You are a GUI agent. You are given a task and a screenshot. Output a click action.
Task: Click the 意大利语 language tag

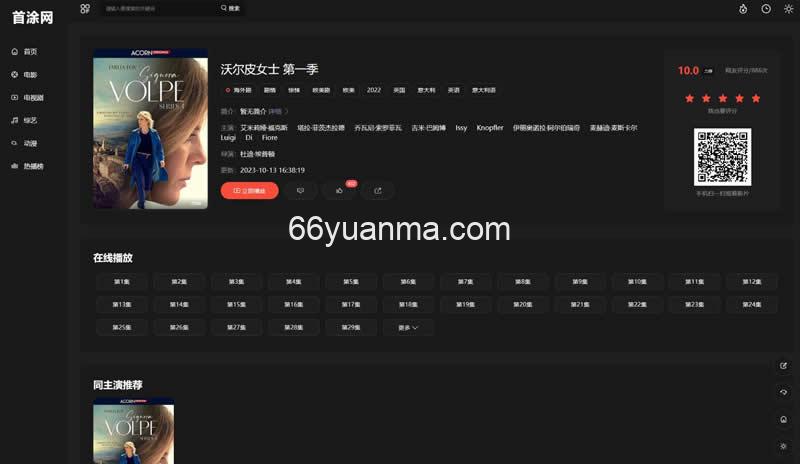(484, 90)
